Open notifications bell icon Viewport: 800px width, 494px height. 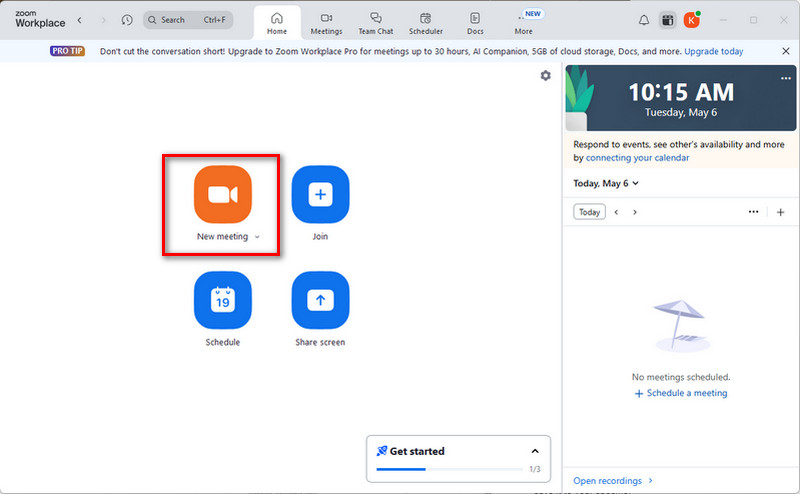point(643,20)
